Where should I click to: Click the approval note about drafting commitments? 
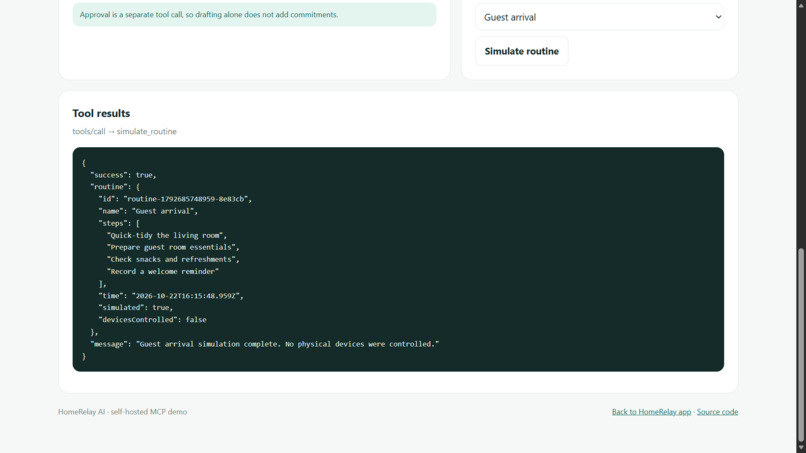tap(254, 15)
